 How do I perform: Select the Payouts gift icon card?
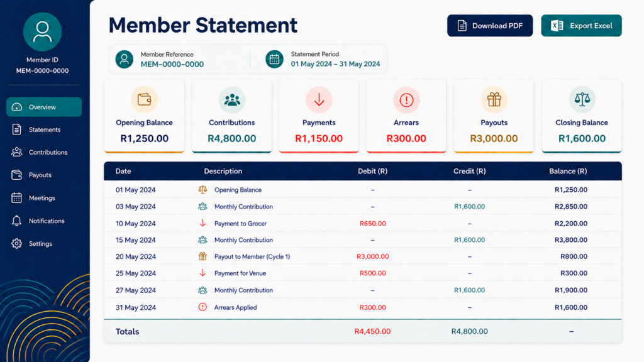(x=494, y=116)
